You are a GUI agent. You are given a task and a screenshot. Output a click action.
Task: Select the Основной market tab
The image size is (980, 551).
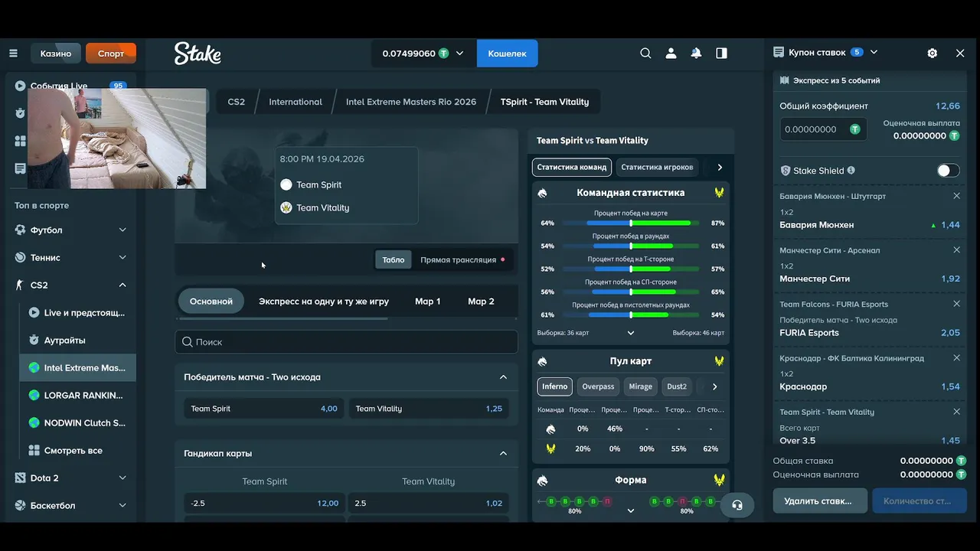coord(211,301)
